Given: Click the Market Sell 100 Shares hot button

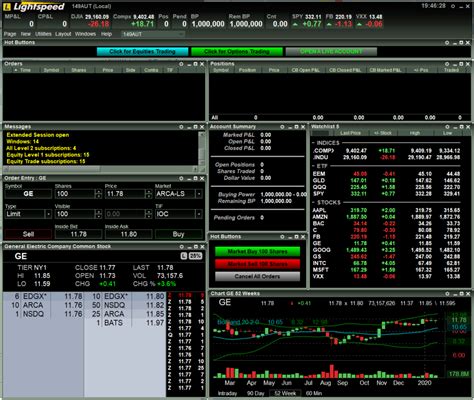Looking at the screenshot, I should click(x=257, y=264).
